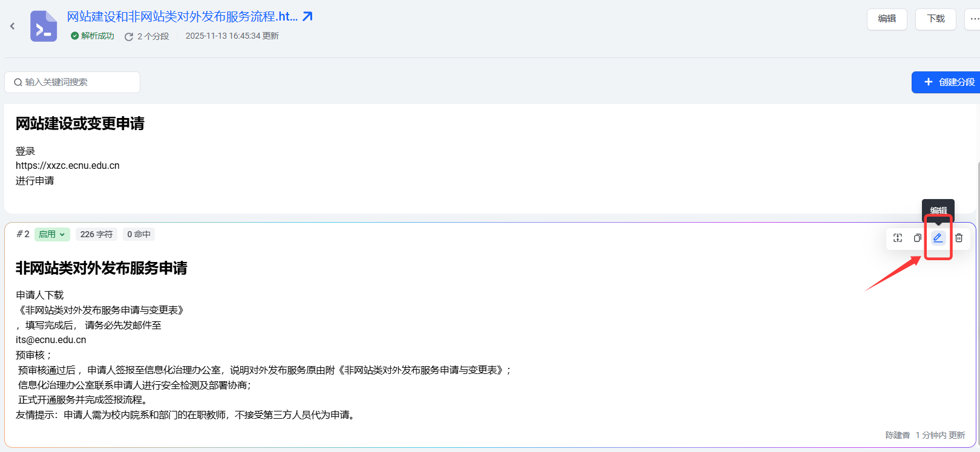
Task: Focus the 输入关键词搜索 search field
Action: (x=79, y=82)
